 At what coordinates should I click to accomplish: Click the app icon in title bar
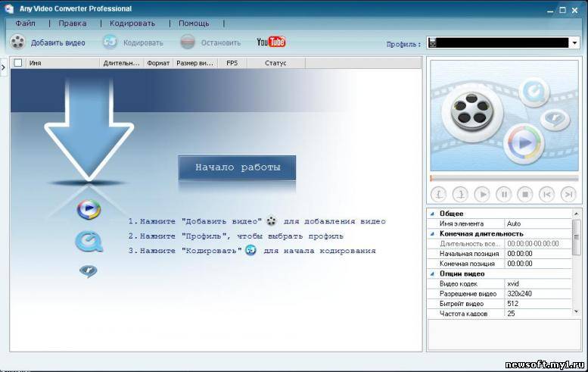(9, 8)
